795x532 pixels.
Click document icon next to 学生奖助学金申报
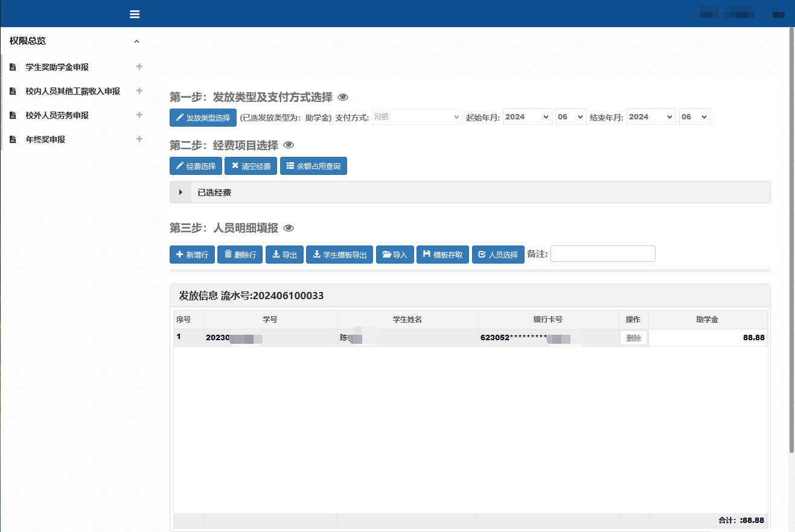tap(13, 67)
